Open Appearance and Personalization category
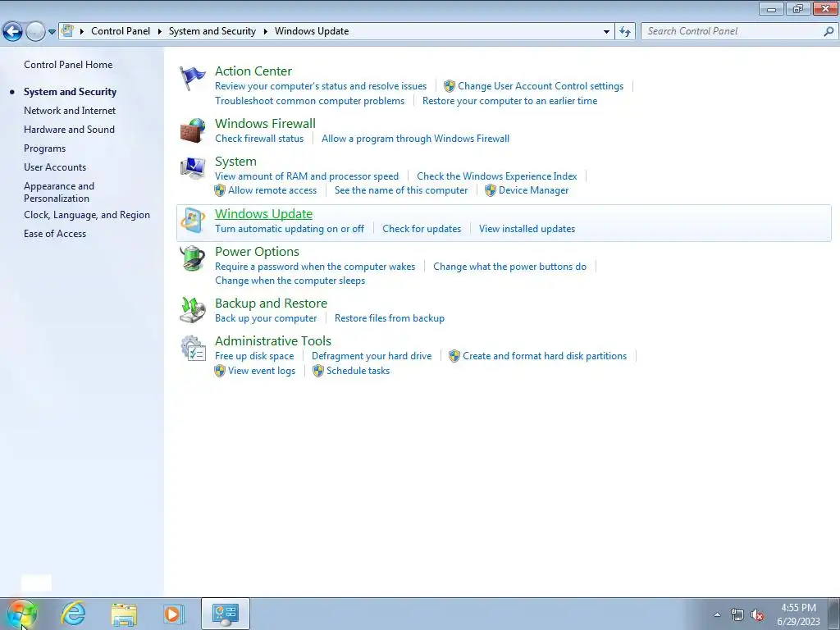 click(59, 192)
